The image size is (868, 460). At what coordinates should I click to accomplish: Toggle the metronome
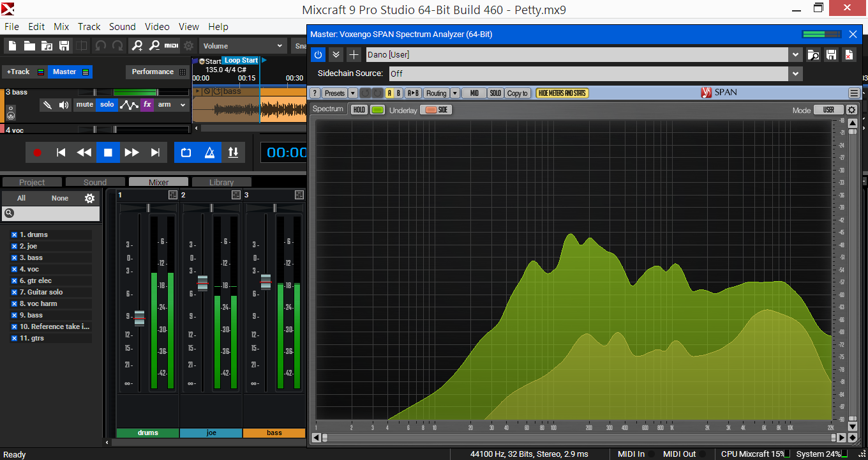[x=209, y=153]
